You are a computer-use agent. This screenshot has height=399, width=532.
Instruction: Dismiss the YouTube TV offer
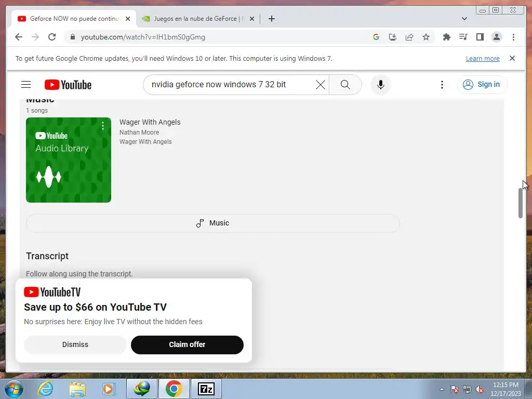click(75, 344)
